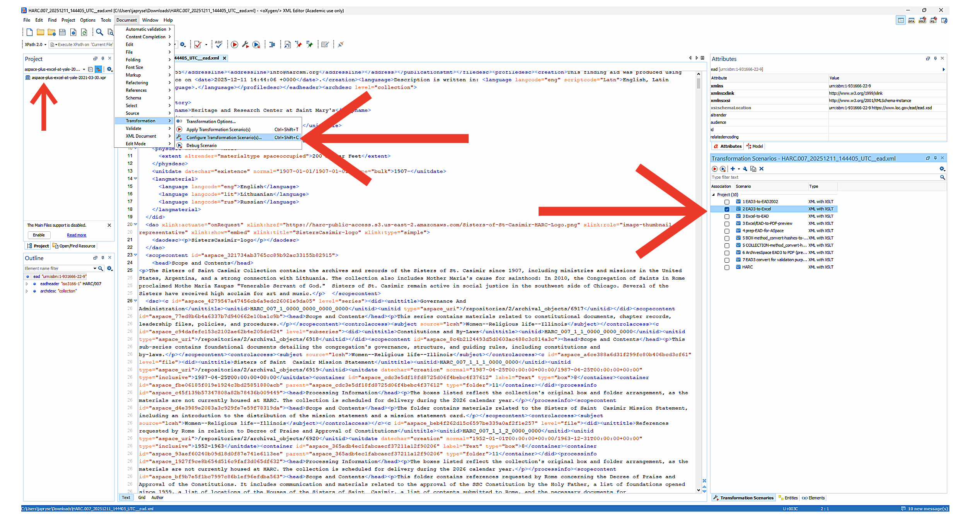
Task: Check the HARC scenario association checkbox
Action: point(727,268)
